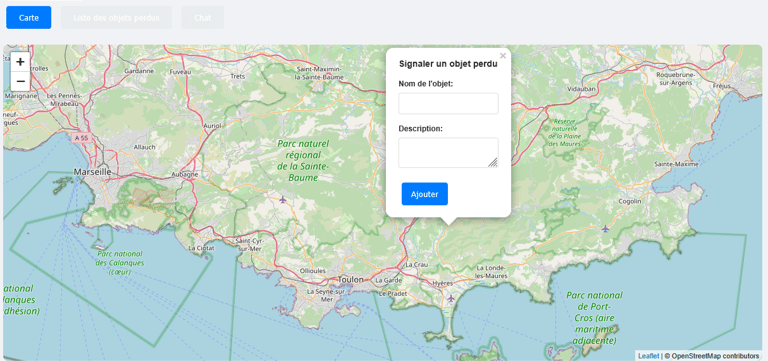Click the Gardanne town label
The image size is (768, 361).
coord(139,71)
